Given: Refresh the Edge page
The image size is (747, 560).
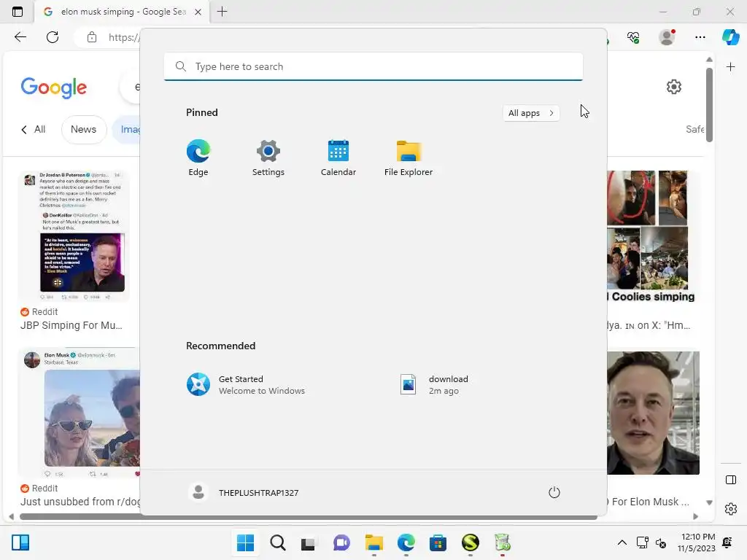Looking at the screenshot, I should (x=53, y=37).
